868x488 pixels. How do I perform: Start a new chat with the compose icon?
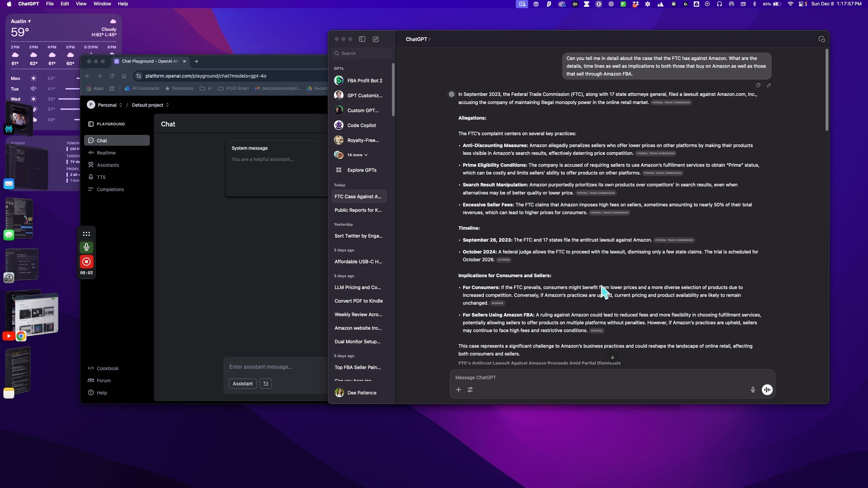pos(376,39)
